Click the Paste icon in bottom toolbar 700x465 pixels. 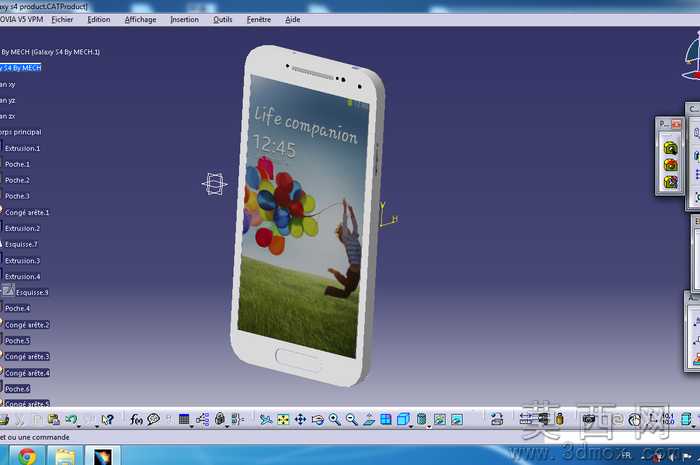click(54, 419)
